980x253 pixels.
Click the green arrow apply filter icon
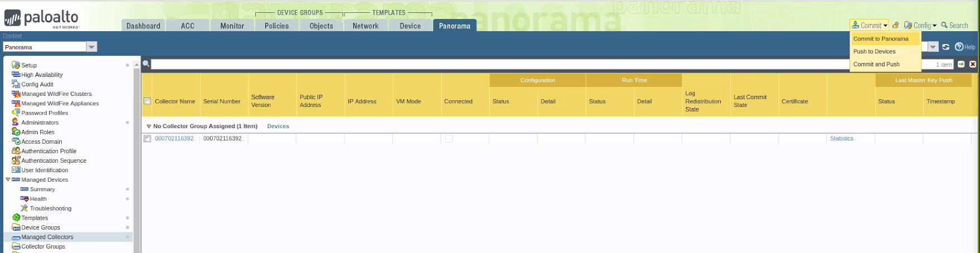tap(961, 64)
